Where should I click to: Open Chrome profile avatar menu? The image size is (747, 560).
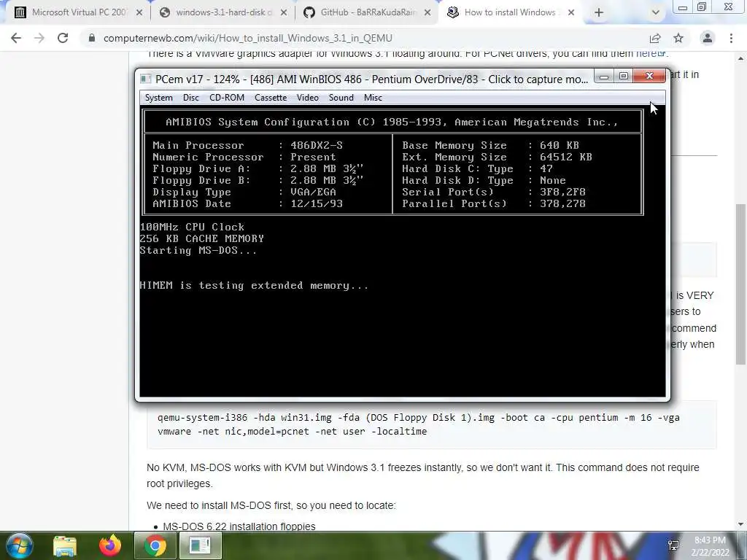[x=708, y=38]
